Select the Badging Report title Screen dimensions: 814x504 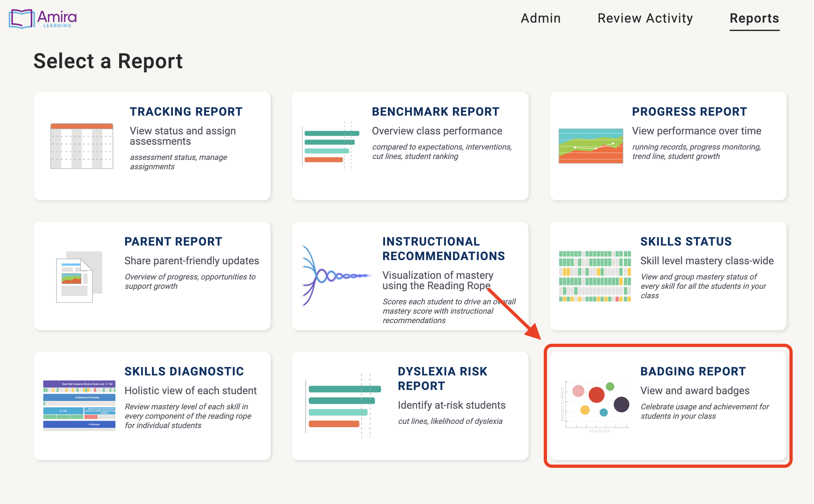693,371
